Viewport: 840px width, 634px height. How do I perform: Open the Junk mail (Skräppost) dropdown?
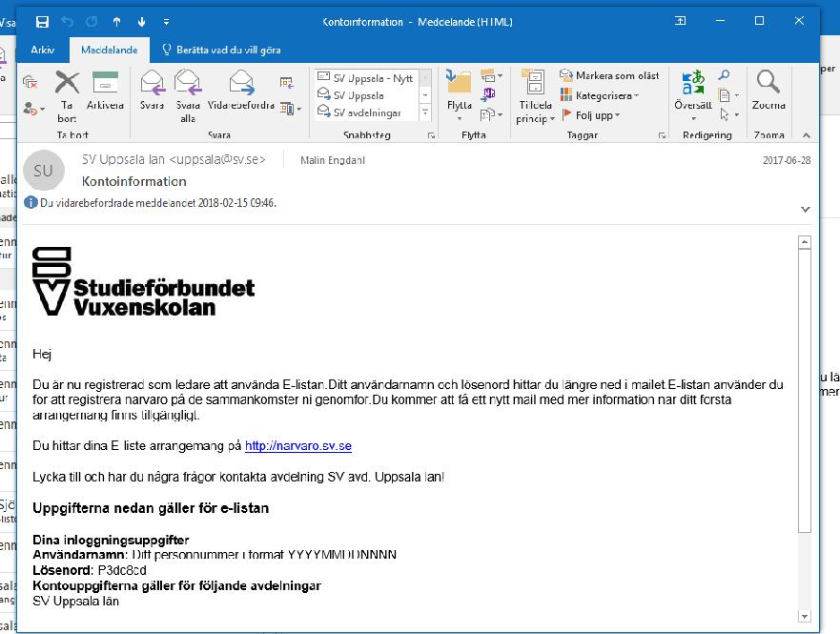(33, 109)
